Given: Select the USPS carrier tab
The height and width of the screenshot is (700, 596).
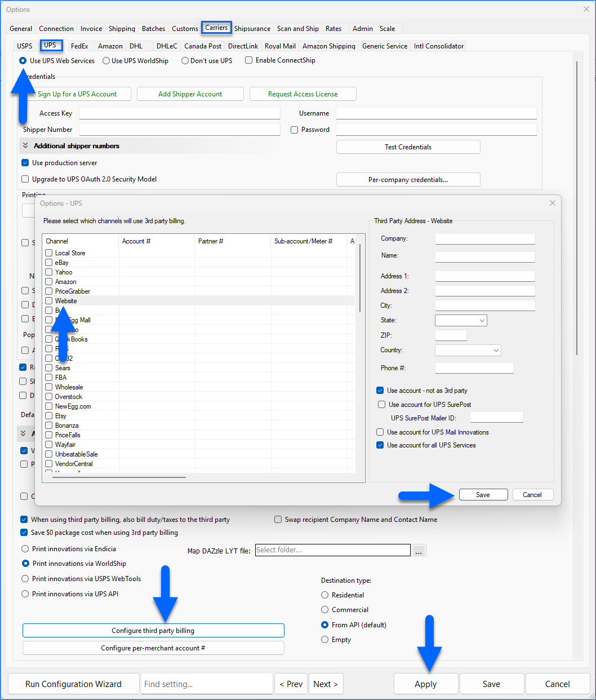Looking at the screenshot, I should (25, 46).
